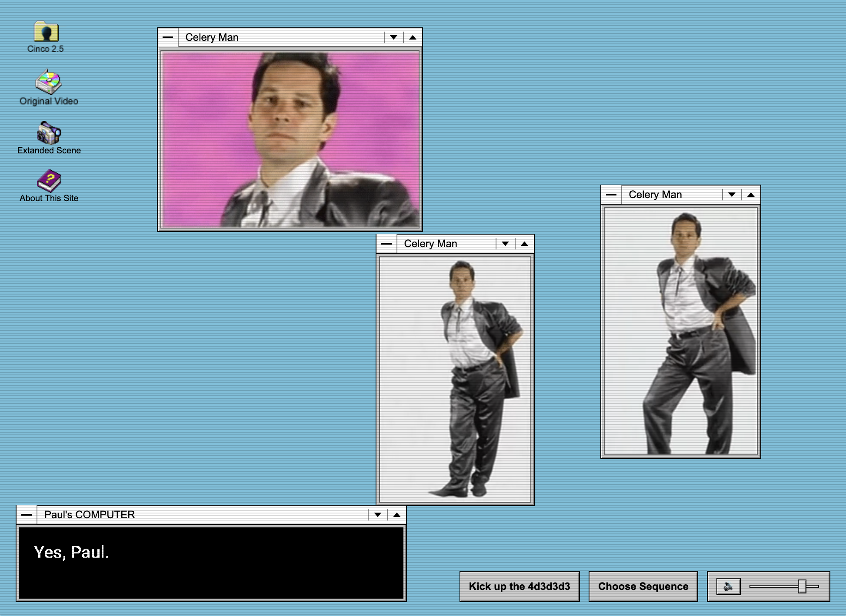Click the Paul's COMPUTER black text area
The width and height of the screenshot is (846, 616).
(x=211, y=563)
